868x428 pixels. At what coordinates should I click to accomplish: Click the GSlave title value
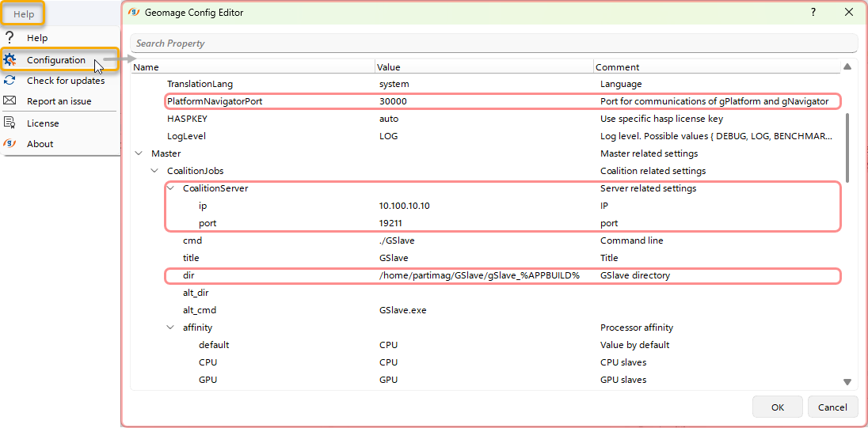(x=394, y=258)
